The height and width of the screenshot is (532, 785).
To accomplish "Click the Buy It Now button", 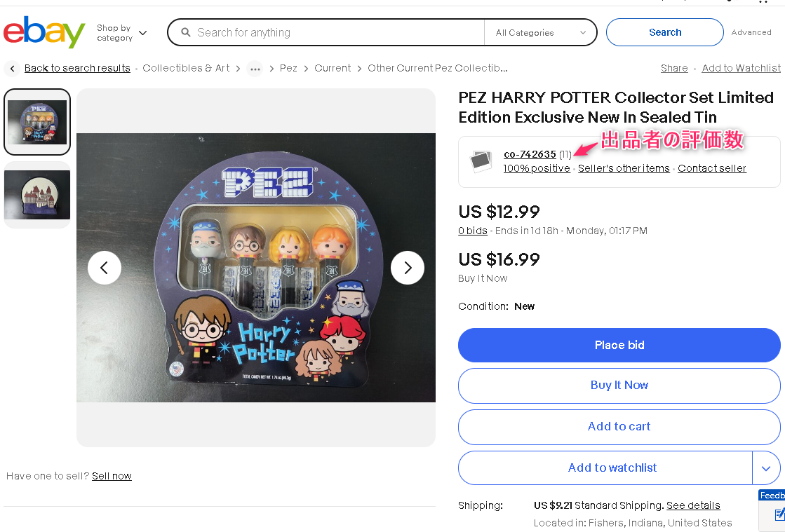I will (619, 386).
